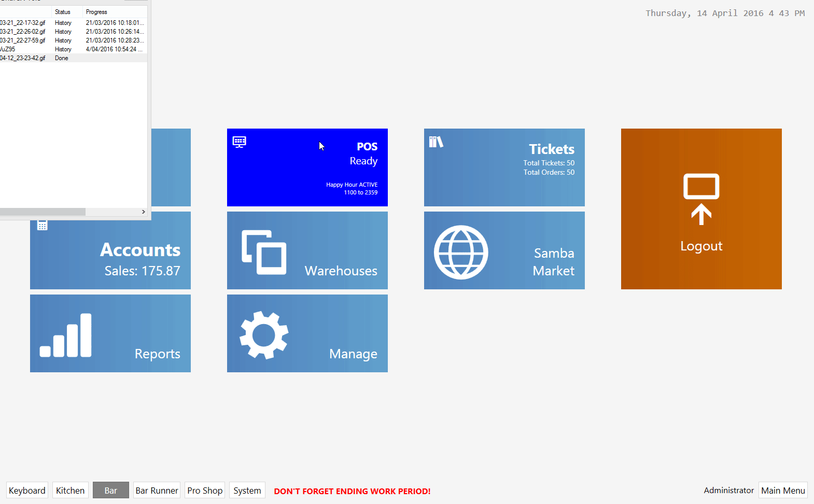Screen dimensions: 814x504
Task: Open the Samba Market tile
Action: click(x=504, y=250)
